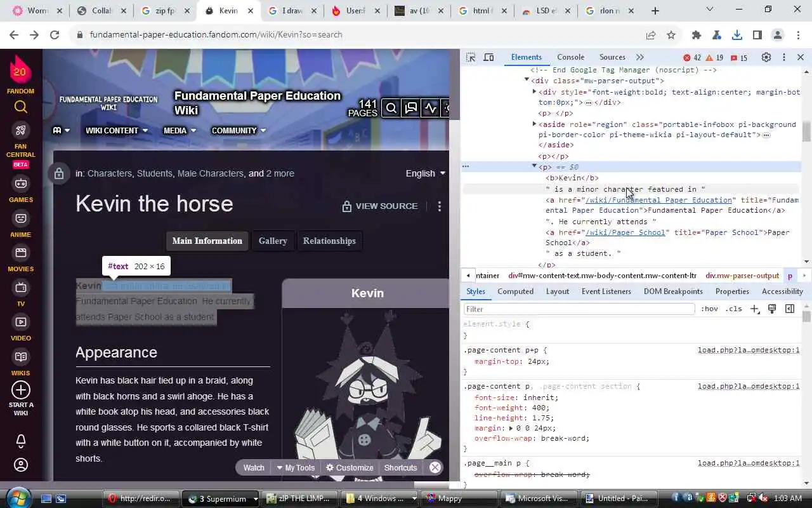Click the warnings count badge showing 19

tap(714, 58)
